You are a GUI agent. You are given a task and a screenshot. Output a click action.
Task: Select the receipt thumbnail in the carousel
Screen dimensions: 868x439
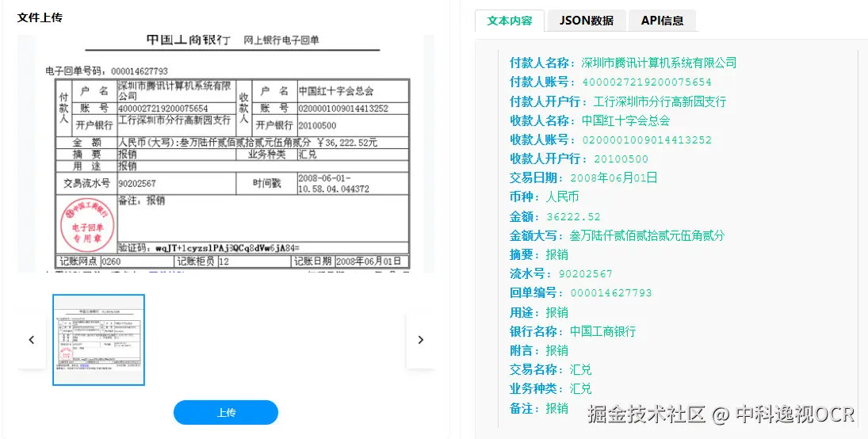pos(98,339)
